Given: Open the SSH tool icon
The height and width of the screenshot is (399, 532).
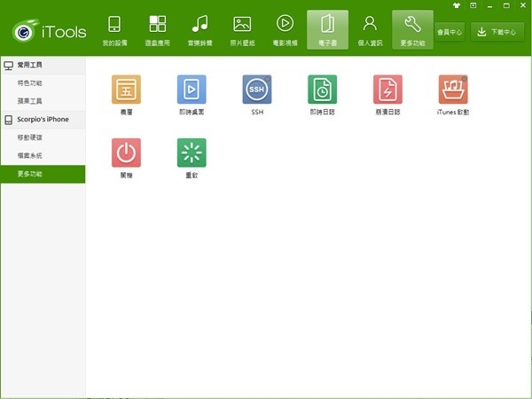Looking at the screenshot, I should point(256,90).
